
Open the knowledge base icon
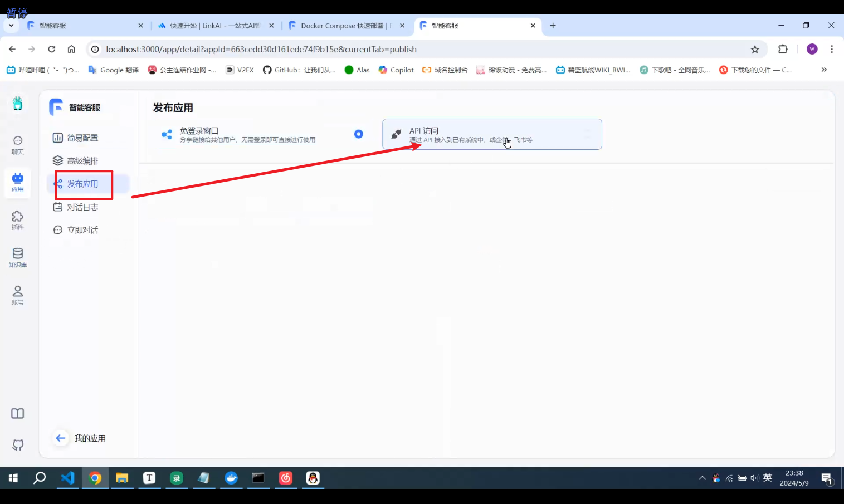18,257
